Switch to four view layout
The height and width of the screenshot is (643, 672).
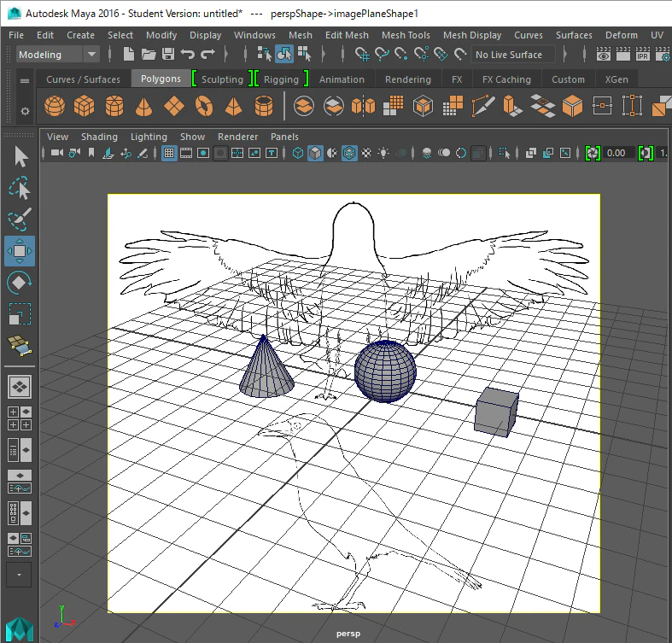(x=20, y=418)
